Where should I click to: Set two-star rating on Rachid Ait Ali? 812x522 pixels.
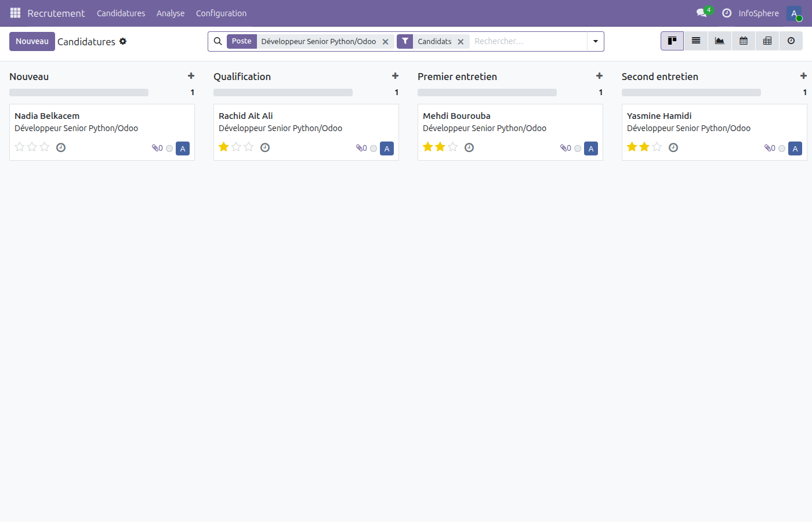[236, 147]
